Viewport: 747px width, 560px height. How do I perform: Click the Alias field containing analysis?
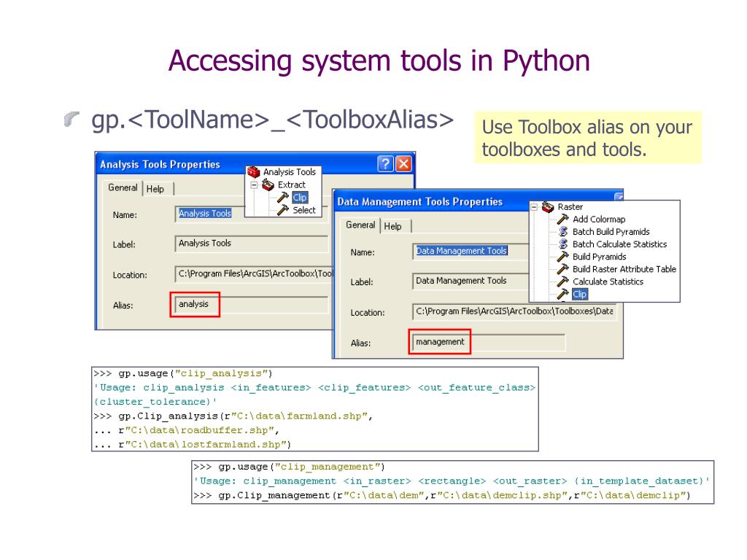(251, 304)
